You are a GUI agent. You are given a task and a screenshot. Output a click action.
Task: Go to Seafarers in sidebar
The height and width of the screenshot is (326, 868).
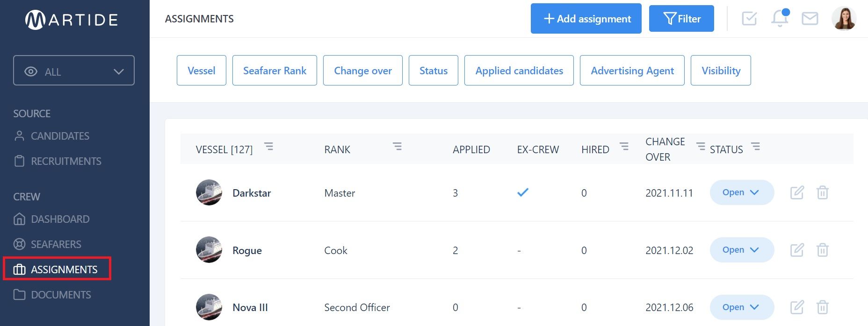coord(48,244)
